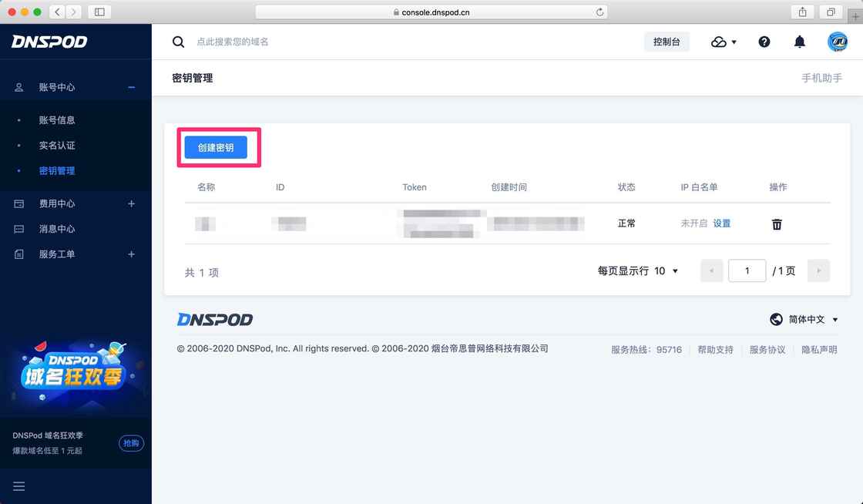This screenshot has width=863, height=504.
Task: Click the globe language icon
Action: pyautogui.click(x=776, y=319)
